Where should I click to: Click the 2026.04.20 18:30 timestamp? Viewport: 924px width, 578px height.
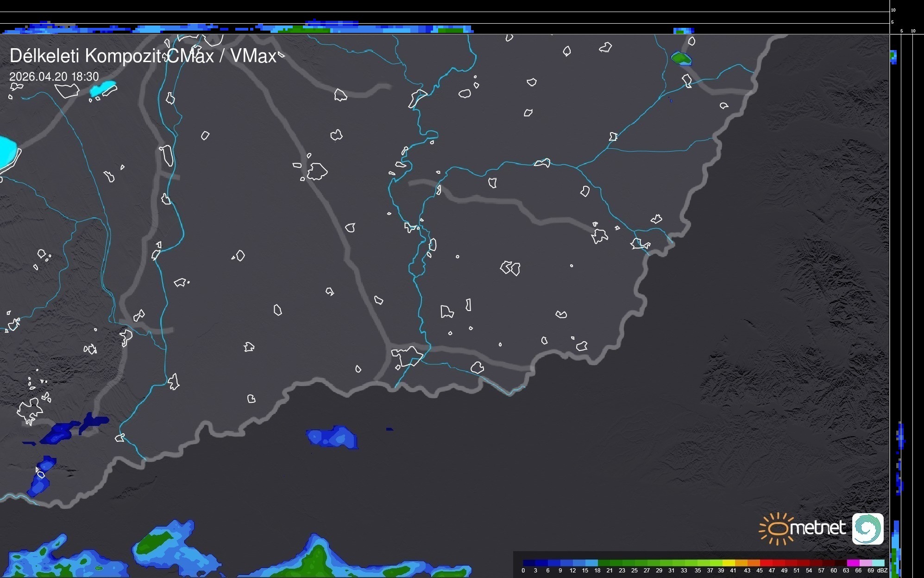[54, 76]
